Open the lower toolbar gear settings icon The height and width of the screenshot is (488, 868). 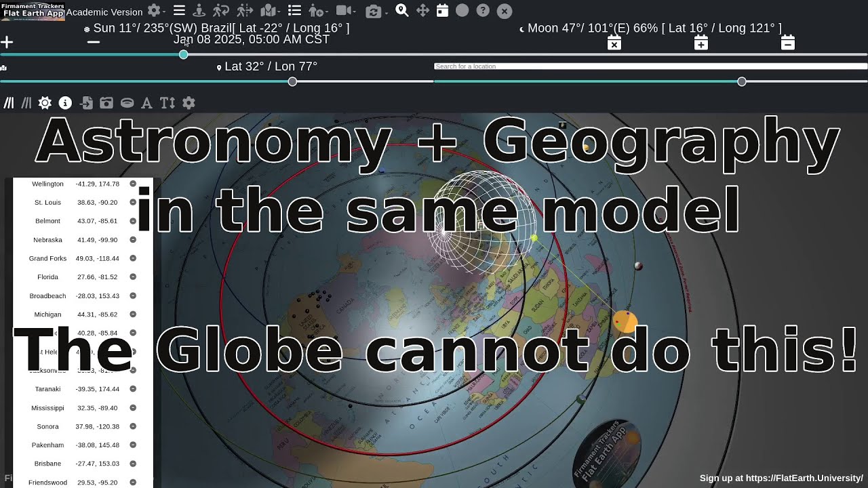point(189,103)
